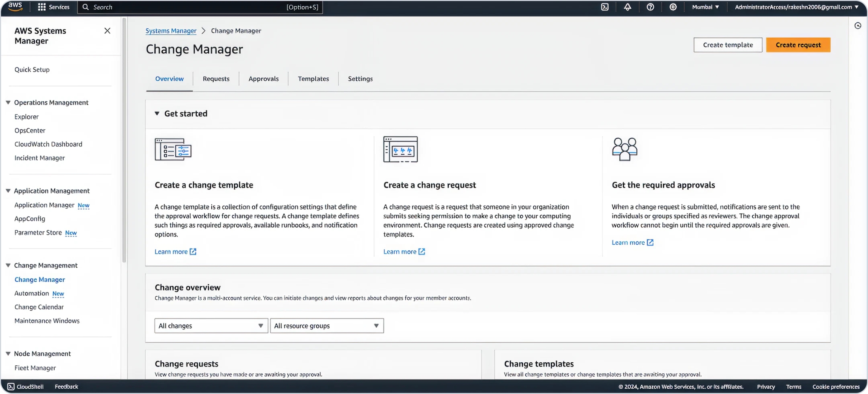The height and width of the screenshot is (394, 868).
Task: Open the Mumbai region selector
Action: tap(705, 7)
